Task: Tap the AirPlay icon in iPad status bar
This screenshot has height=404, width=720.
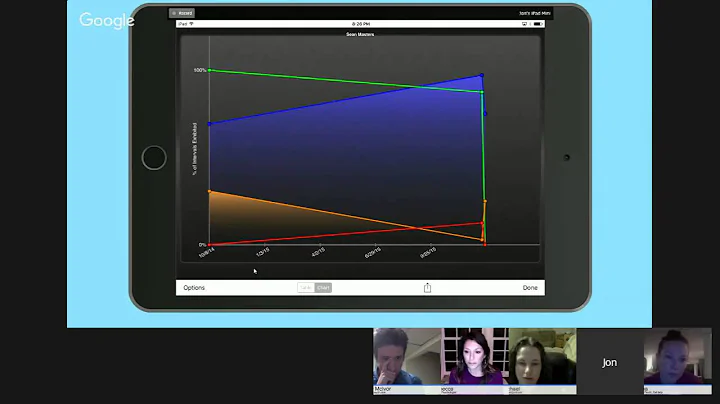Action: point(524,24)
